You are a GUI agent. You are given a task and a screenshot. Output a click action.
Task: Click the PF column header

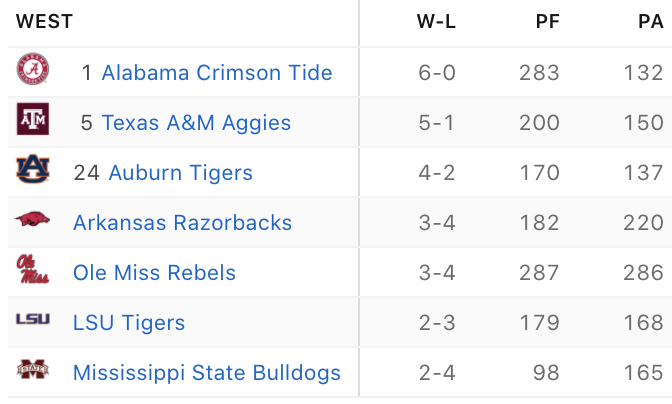tap(548, 21)
